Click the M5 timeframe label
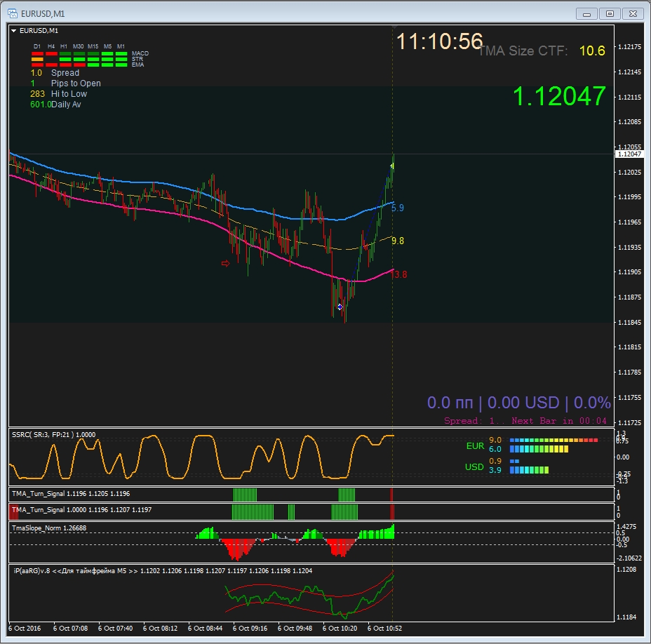The height and width of the screenshot is (644, 651). point(107,46)
